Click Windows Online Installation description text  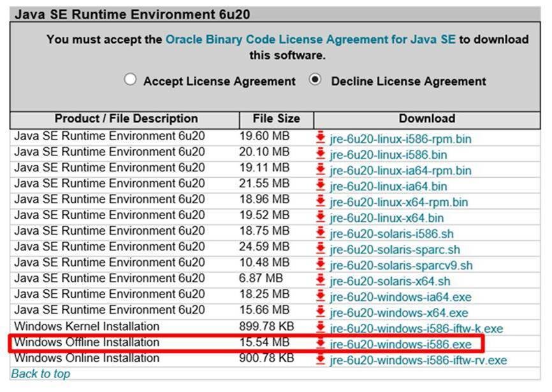(87, 358)
